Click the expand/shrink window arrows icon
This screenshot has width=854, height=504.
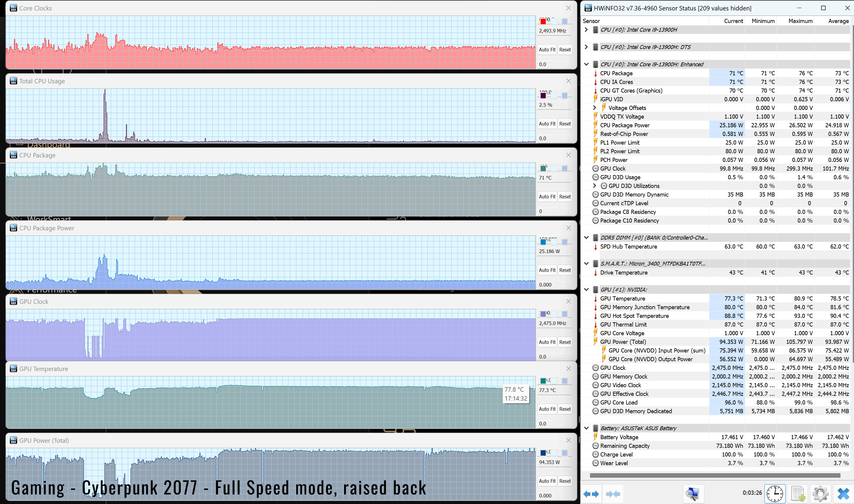pos(591,494)
